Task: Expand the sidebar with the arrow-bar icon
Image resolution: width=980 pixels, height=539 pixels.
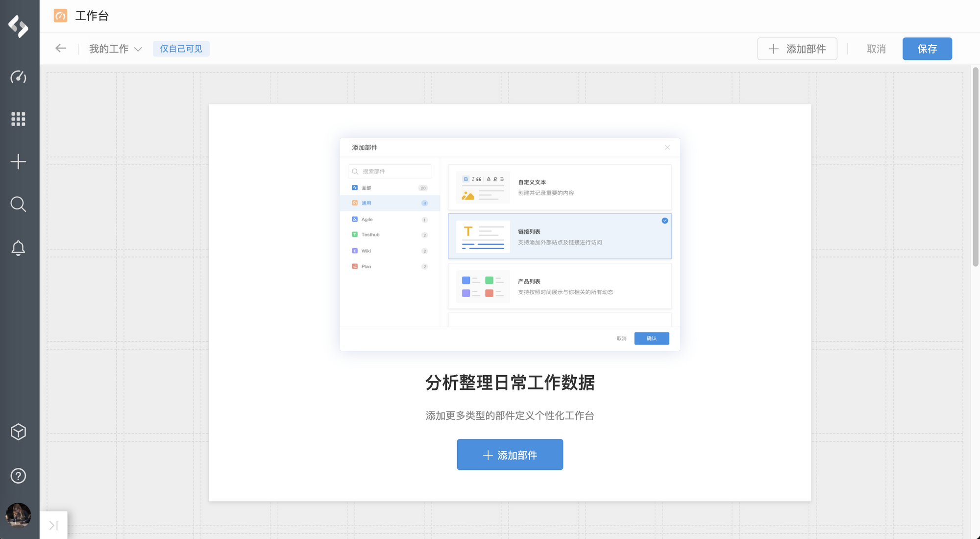Action: pyautogui.click(x=53, y=525)
